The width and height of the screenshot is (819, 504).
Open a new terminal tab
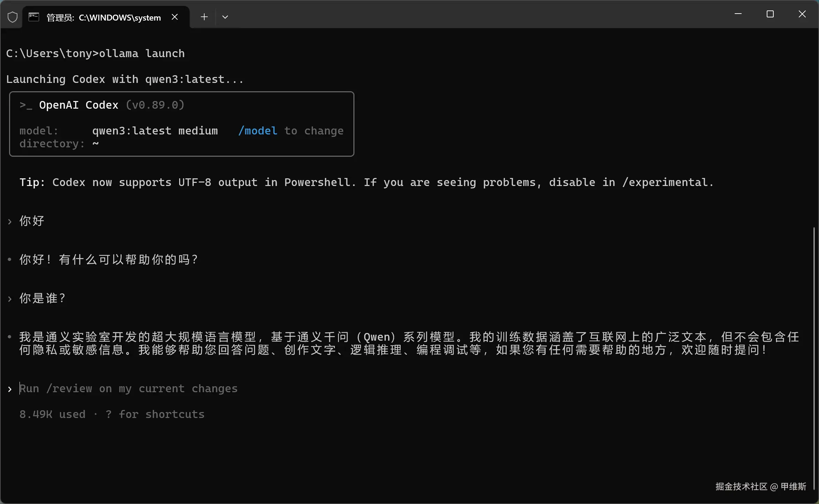click(204, 17)
